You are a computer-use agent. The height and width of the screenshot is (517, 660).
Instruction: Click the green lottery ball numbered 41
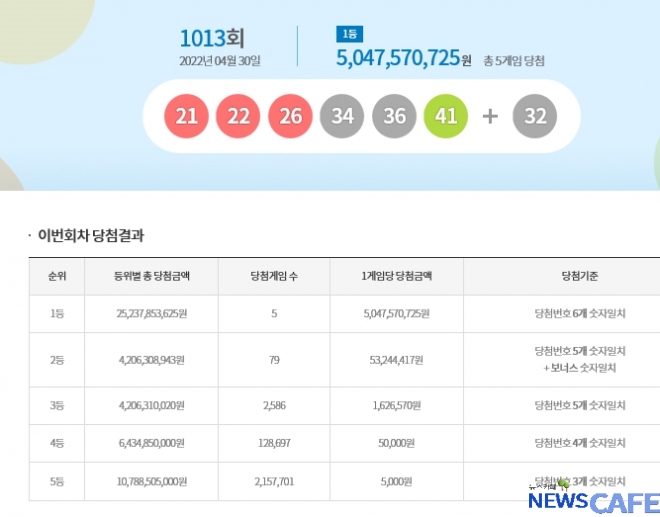coord(446,117)
